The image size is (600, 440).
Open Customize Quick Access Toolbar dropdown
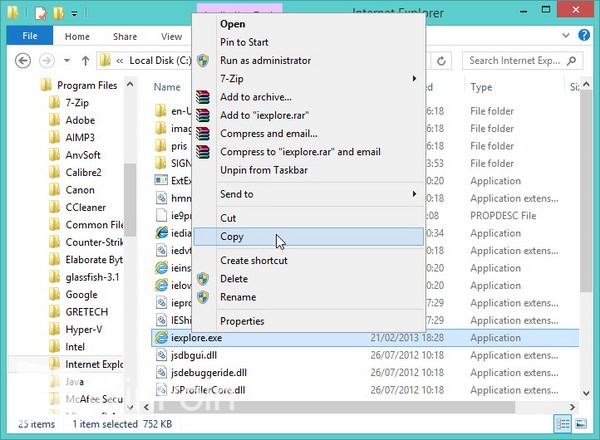pyautogui.click(x=75, y=14)
